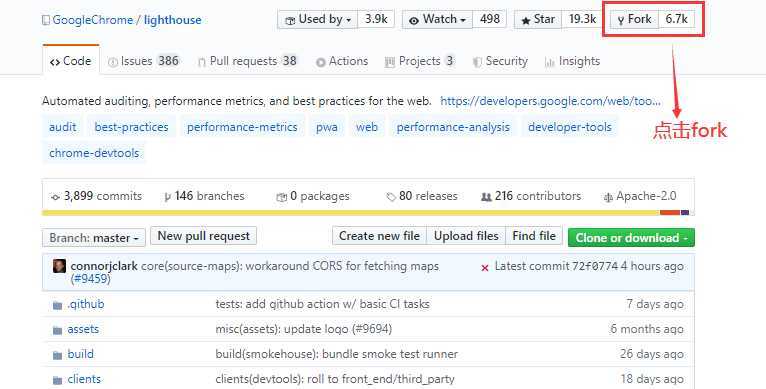Screen dimensions: 766x389
Task: Click Find file button
Action: pos(534,236)
